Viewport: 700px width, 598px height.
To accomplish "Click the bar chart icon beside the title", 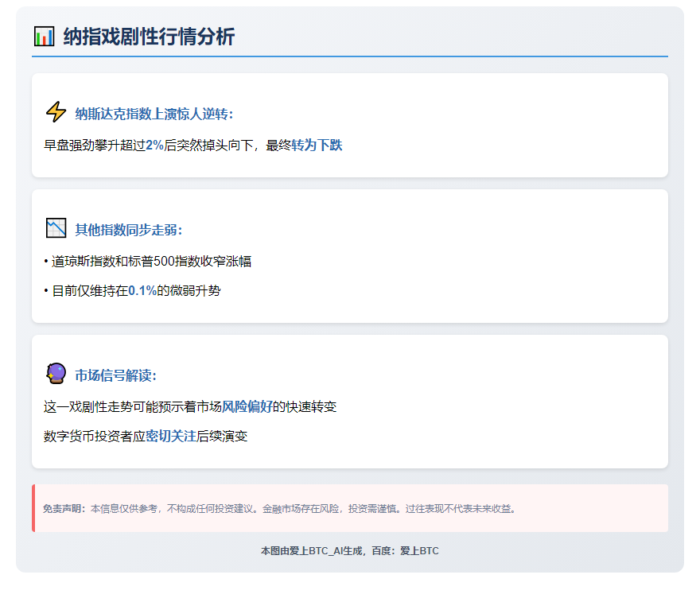I will 45,36.
